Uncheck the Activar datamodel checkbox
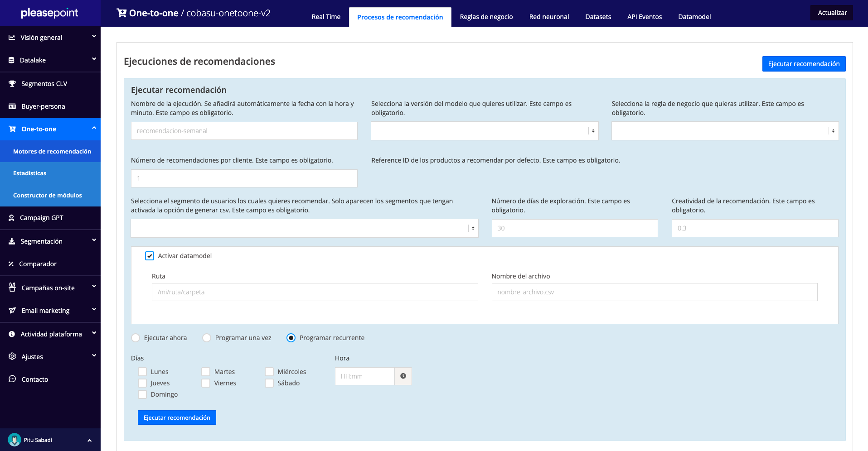This screenshot has width=868, height=451. pos(150,256)
